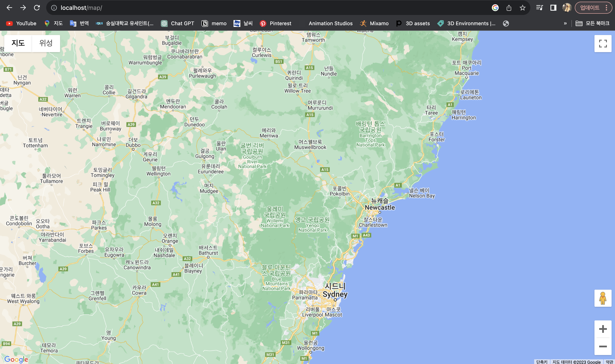Toggle the browser side panel
This screenshot has width=615, height=364.
(553, 8)
